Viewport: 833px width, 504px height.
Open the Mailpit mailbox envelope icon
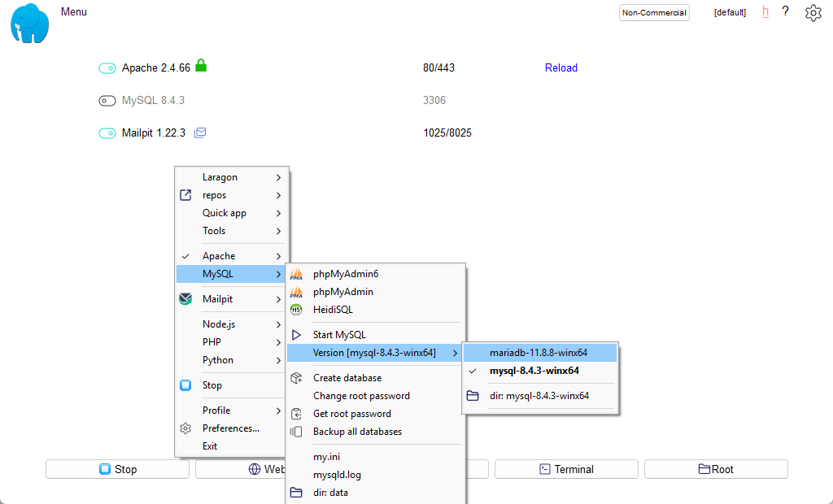pos(200,133)
